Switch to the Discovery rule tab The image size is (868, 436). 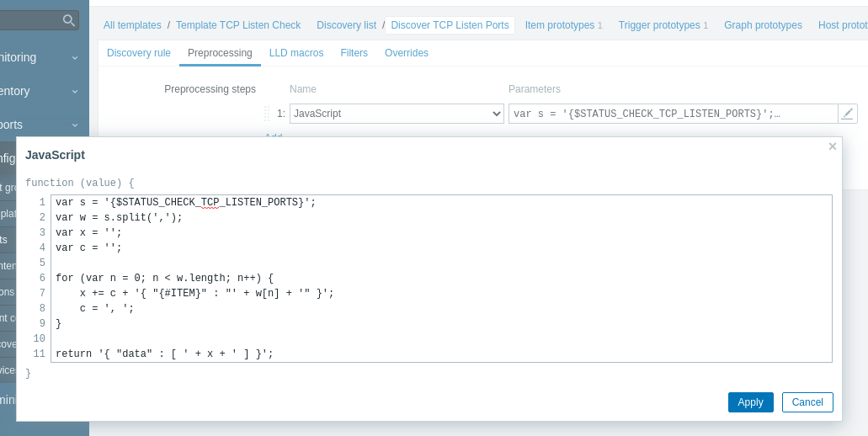(x=139, y=53)
